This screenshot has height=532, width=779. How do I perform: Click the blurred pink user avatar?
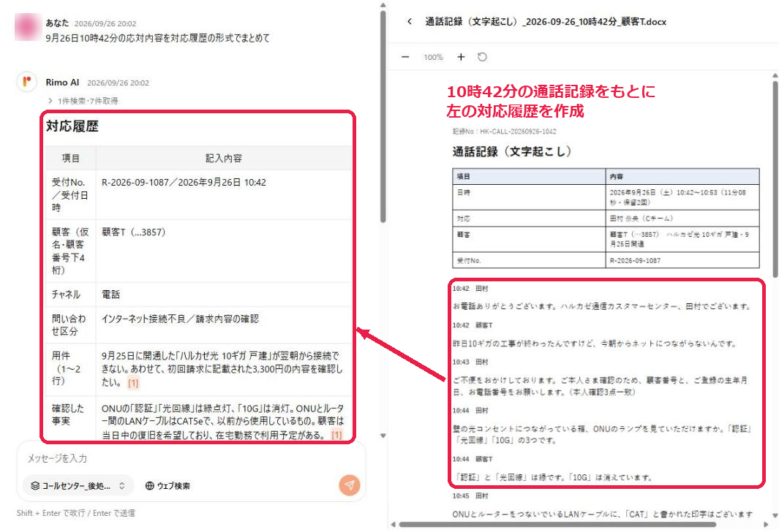coord(28,27)
